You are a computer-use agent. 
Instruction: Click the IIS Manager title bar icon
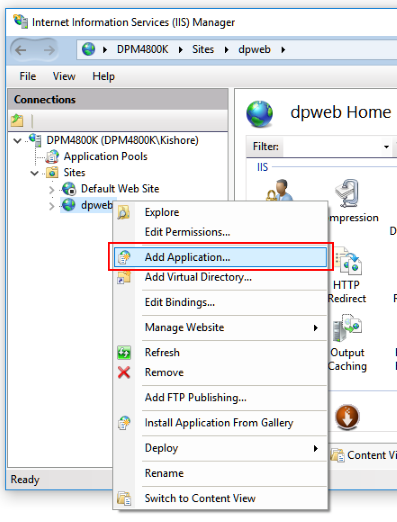[x=20, y=21]
